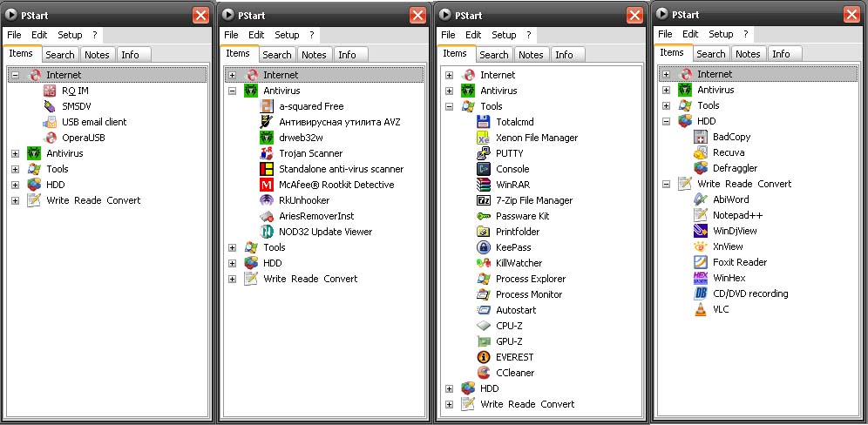Image resolution: width=868 pixels, height=425 pixels.
Task: Select the Notepad++ entry
Action: [737, 215]
